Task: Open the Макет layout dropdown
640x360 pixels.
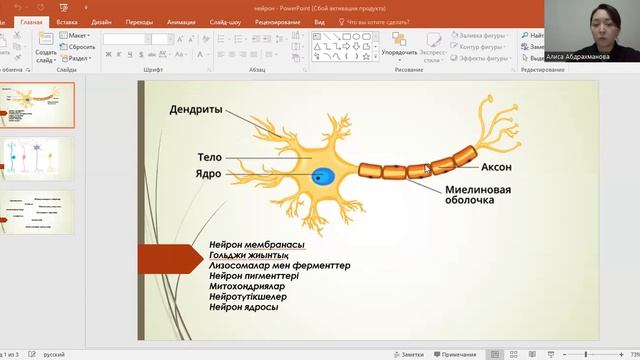Action: pos(75,36)
